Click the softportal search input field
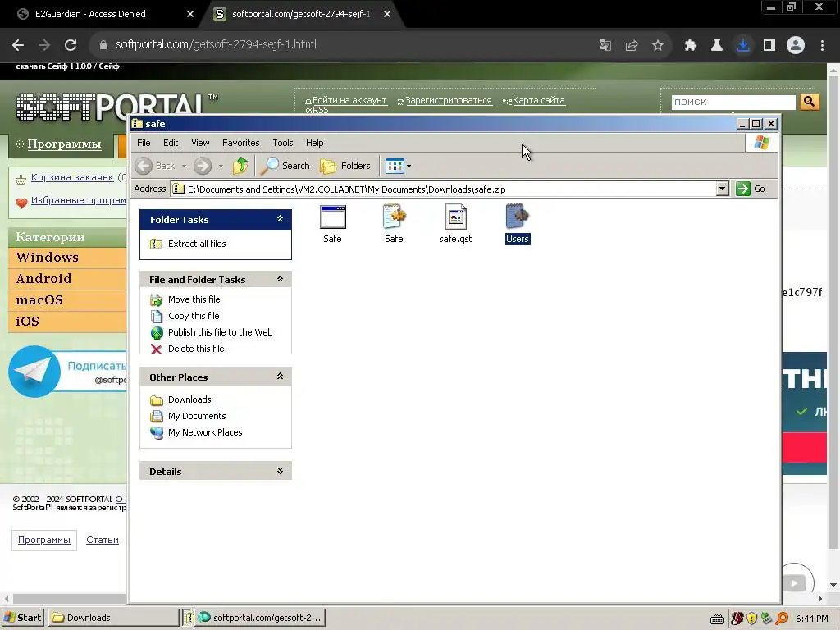840x630 pixels. click(733, 102)
